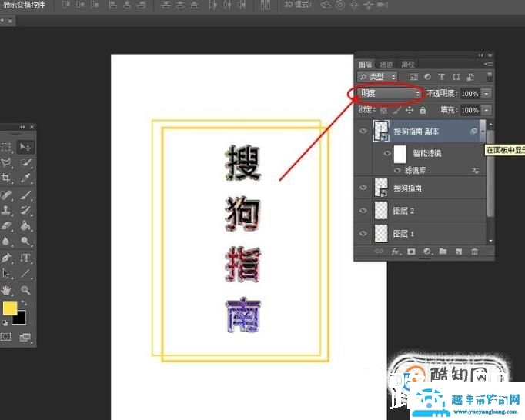525x420 pixels.
Task: Select the Move tool
Action: [25, 147]
